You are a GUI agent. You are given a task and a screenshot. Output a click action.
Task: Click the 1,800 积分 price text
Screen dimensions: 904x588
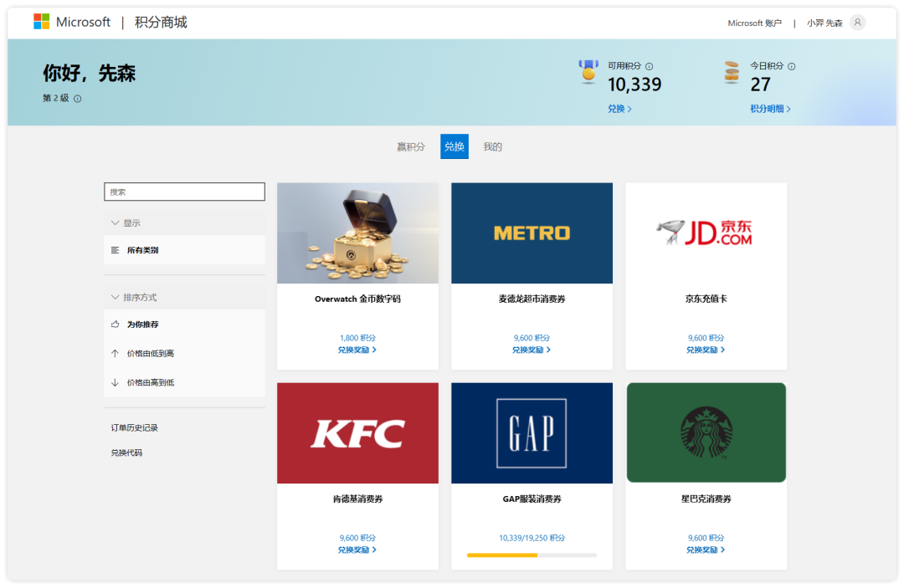pyautogui.click(x=357, y=338)
